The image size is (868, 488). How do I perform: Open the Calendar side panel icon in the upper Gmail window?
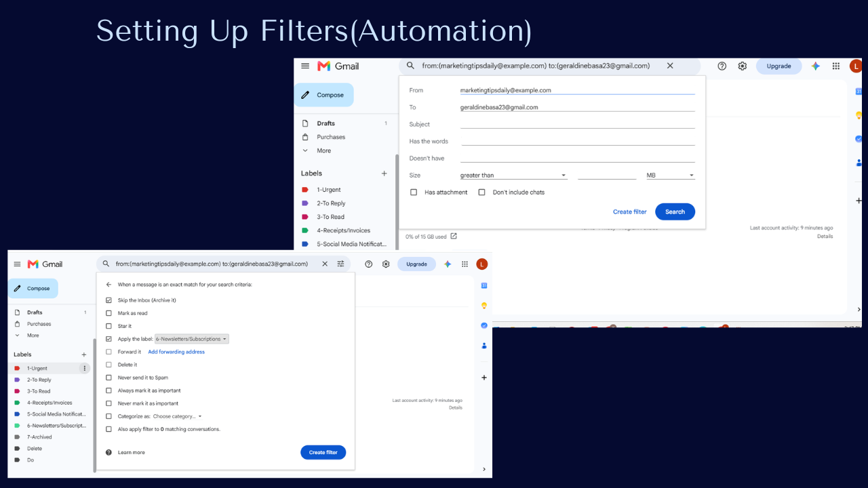pyautogui.click(x=859, y=91)
